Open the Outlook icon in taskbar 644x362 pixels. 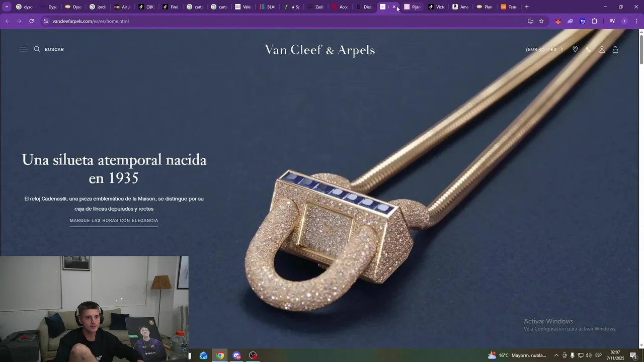point(203,355)
